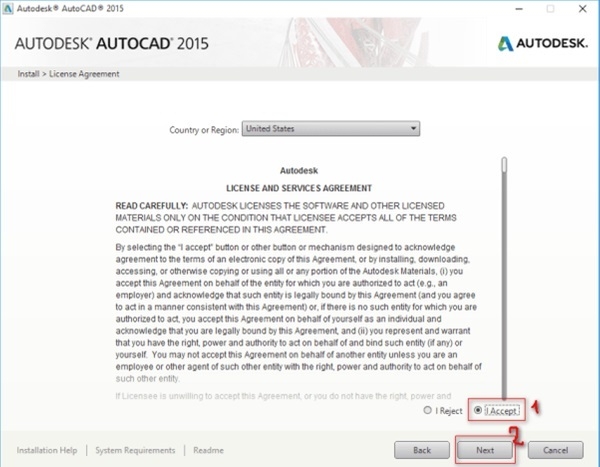600x467 pixels.
Task: Go Back to the previous install step
Action: (x=420, y=450)
